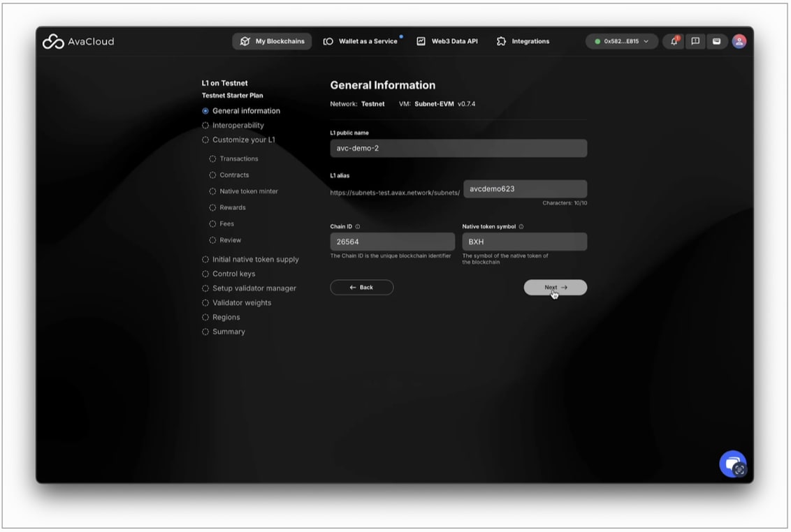The width and height of the screenshot is (791, 532).
Task: Select the Regions step
Action: [x=221, y=317]
